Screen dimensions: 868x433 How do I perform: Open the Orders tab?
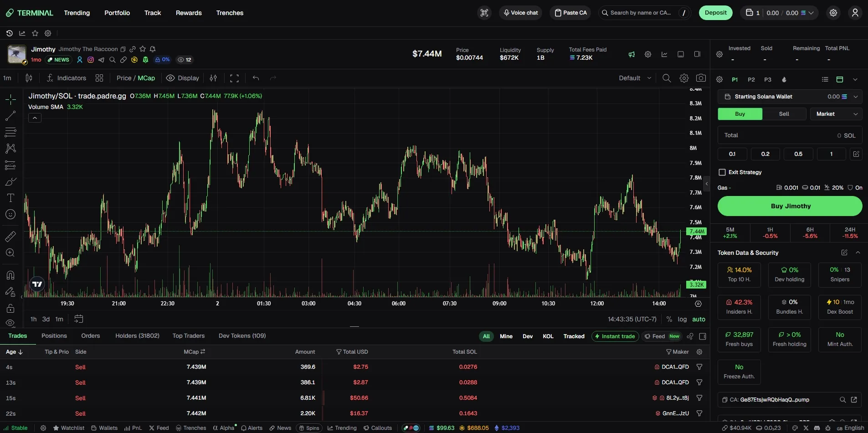coord(91,336)
